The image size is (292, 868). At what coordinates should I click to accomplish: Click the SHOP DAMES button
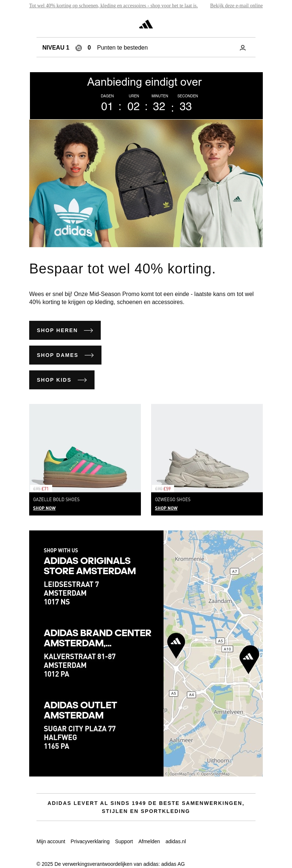(x=65, y=355)
